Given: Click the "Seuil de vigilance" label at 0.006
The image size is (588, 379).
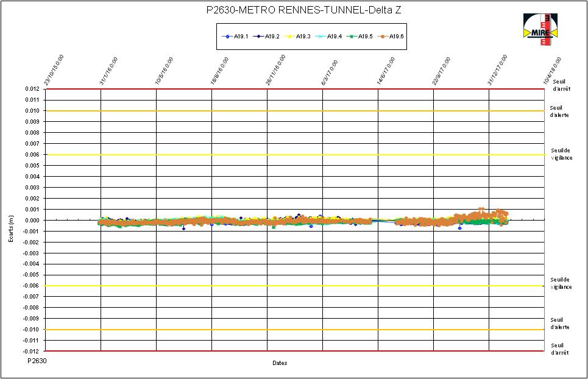Looking at the screenshot, I should coord(561,154).
